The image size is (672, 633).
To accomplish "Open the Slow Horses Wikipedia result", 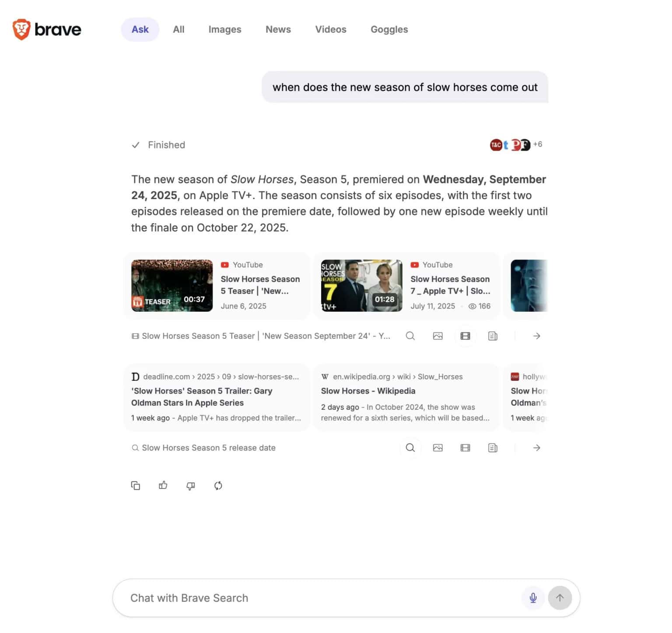I will pyautogui.click(x=368, y=390).
